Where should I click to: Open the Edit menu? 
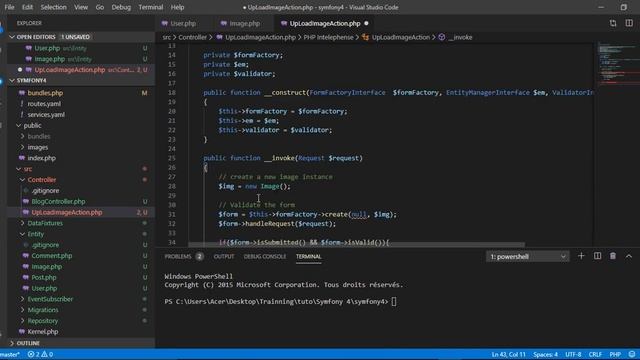[x=27, y=7]
